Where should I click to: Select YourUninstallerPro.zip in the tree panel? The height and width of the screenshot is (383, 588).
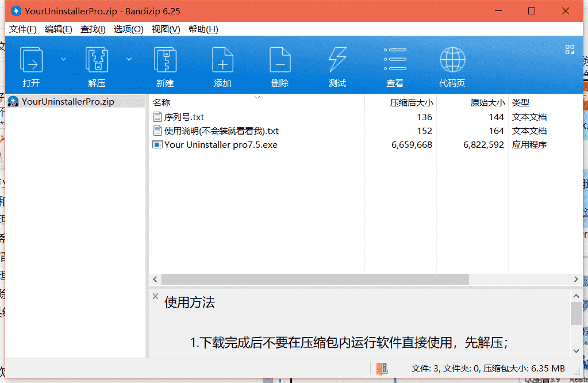[68, 102]
